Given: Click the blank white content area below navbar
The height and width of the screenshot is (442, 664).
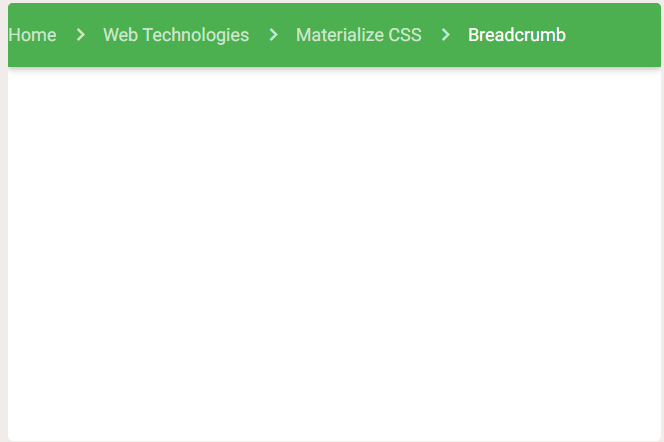Looking at the screenshot, I should click(335, 254).
